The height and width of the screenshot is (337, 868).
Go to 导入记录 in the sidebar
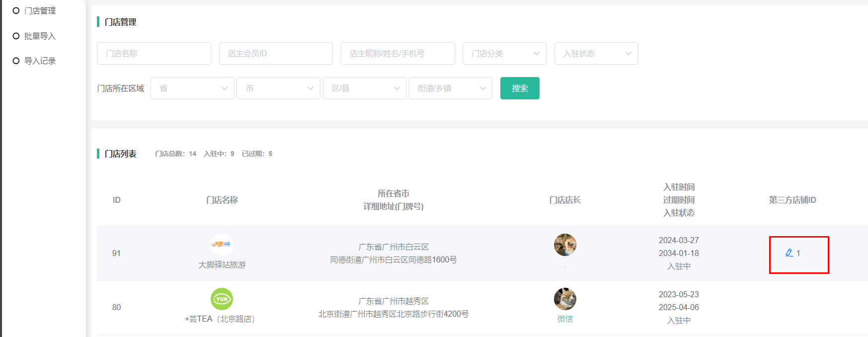(x=40, y=61)
